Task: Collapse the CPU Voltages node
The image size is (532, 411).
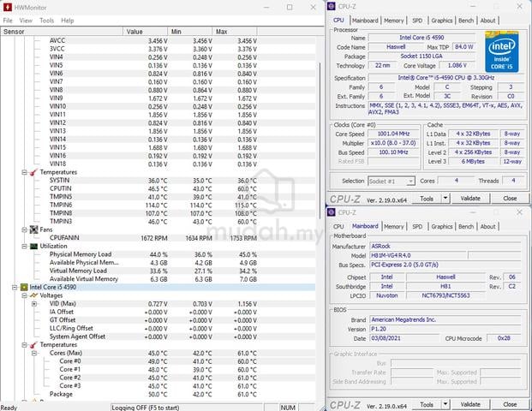Action: [25, 295]
